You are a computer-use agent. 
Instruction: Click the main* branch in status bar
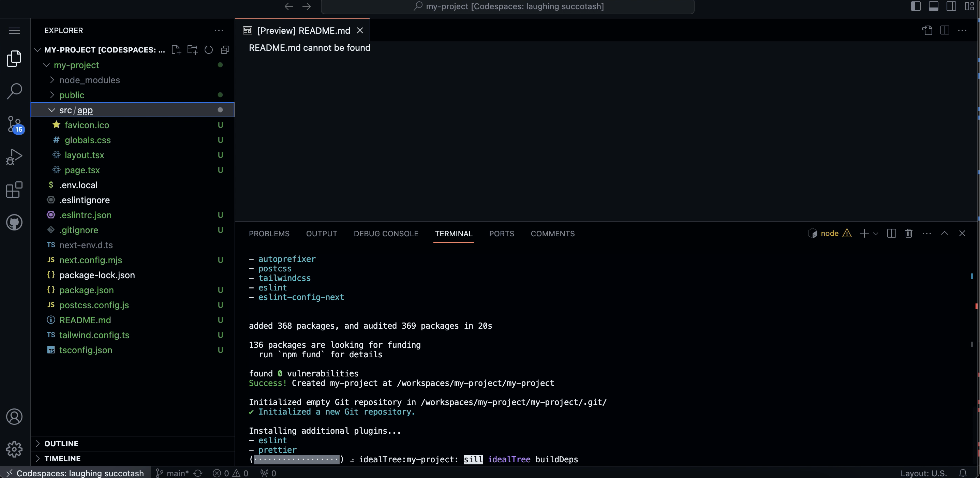172,473
